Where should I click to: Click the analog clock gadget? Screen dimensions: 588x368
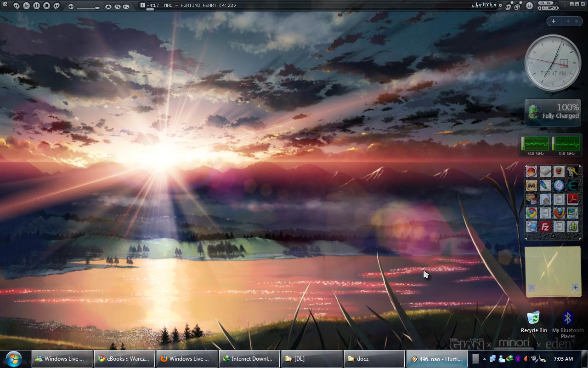553,63
